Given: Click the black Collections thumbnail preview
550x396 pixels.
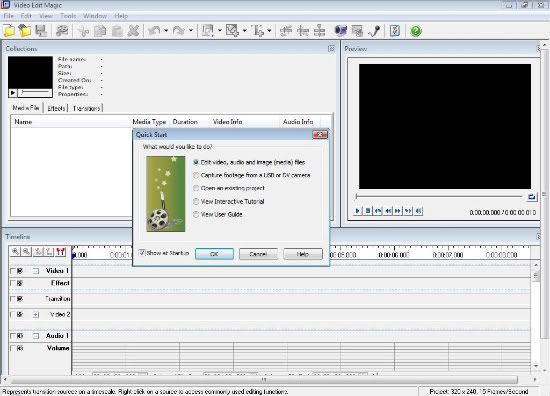Looking at the screenshot, I should 30,72.
